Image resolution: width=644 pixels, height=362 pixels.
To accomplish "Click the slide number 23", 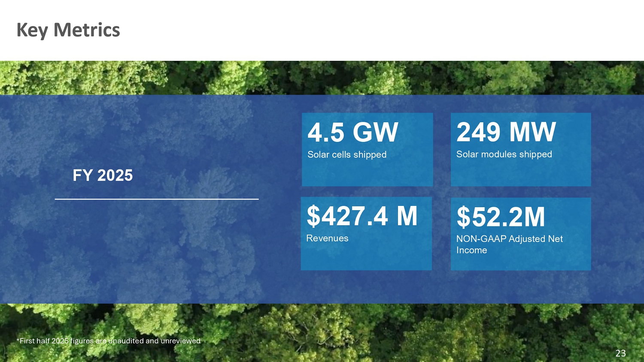I will (620, 353).
